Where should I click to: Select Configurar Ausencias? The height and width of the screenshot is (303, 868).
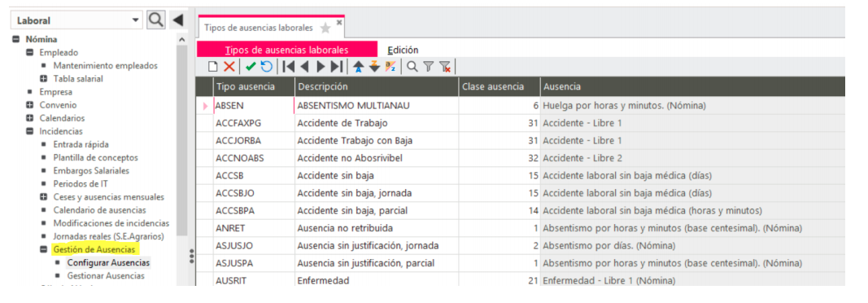(x=108, y=262)
